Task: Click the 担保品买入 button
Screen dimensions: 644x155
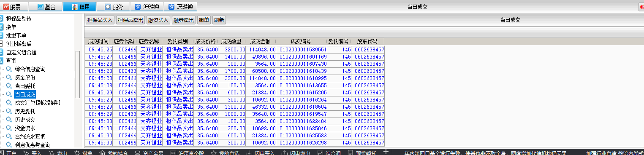Action: [x=100, y=20]
